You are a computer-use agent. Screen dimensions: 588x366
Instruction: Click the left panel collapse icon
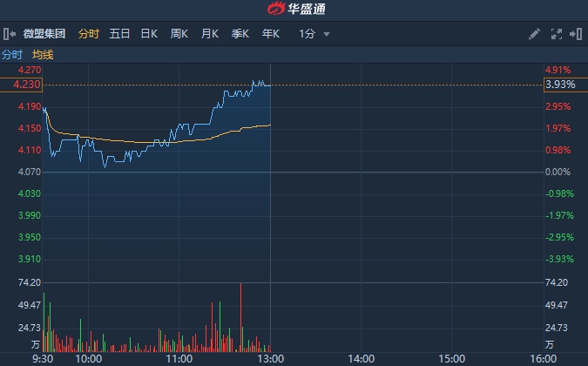9,34
